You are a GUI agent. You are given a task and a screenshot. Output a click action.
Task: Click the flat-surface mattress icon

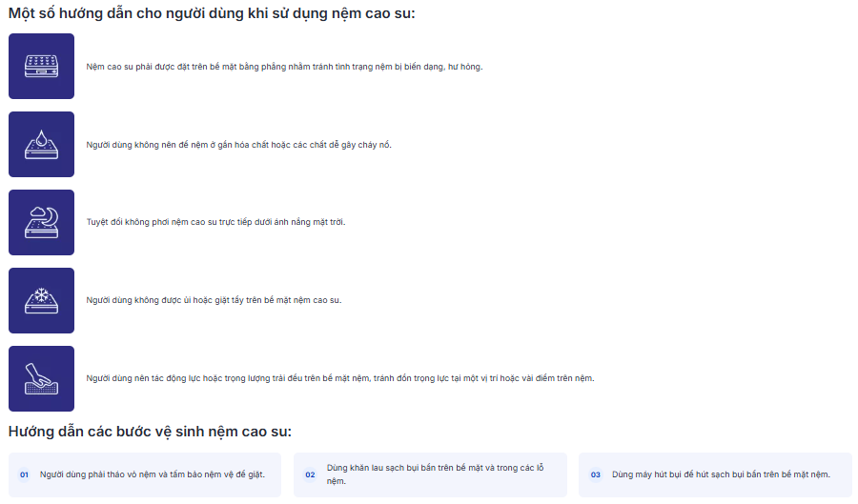point(41,66)
